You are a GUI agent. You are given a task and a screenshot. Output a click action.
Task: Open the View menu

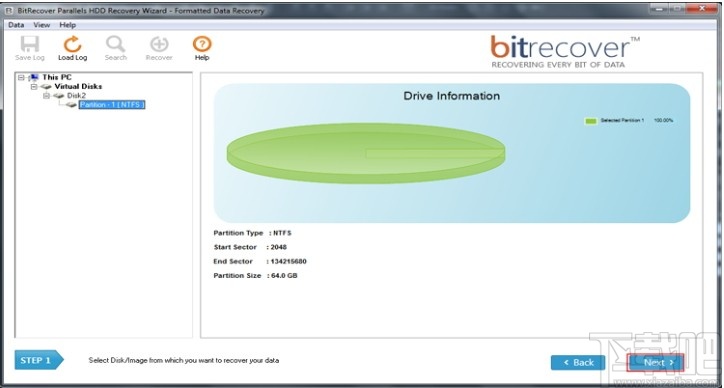pyautogui.click(x=42, y=25)
